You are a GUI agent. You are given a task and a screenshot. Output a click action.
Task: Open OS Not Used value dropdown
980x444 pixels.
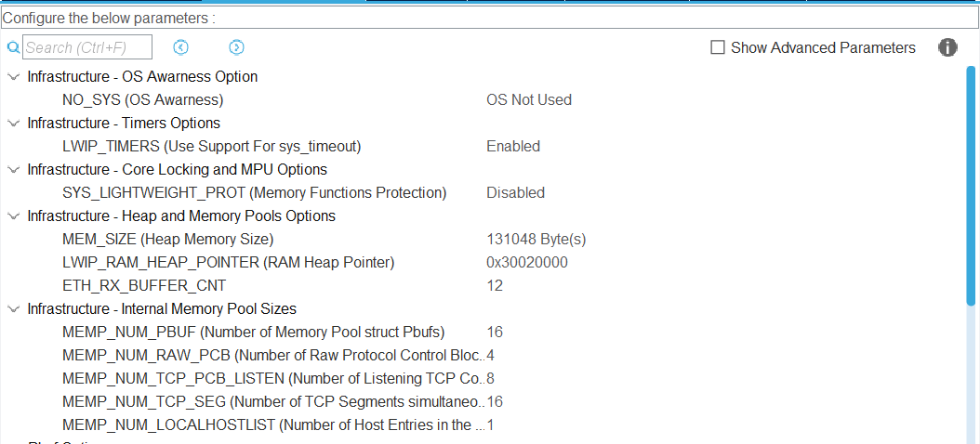(528, 100)
